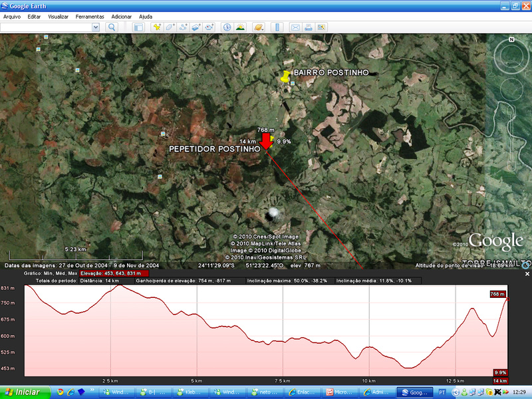Open the Adicionar menu
Image resolution: width=532 pixels, height=399 pixels.
(x=121, y=17)
